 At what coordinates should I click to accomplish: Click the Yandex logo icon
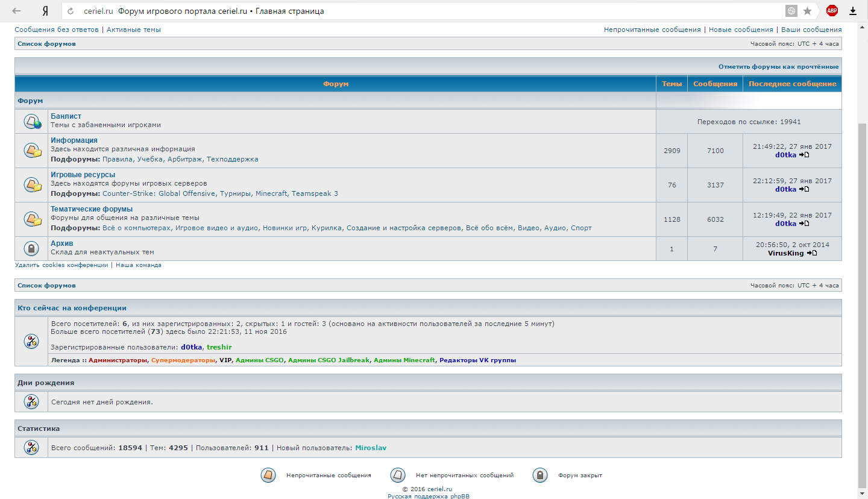coord(45,11)
